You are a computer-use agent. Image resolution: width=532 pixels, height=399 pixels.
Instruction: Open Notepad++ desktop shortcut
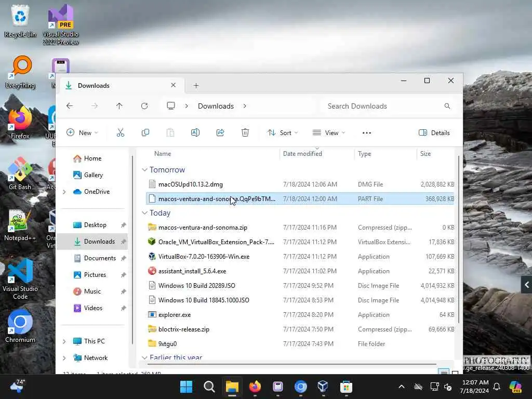point(20,224)
